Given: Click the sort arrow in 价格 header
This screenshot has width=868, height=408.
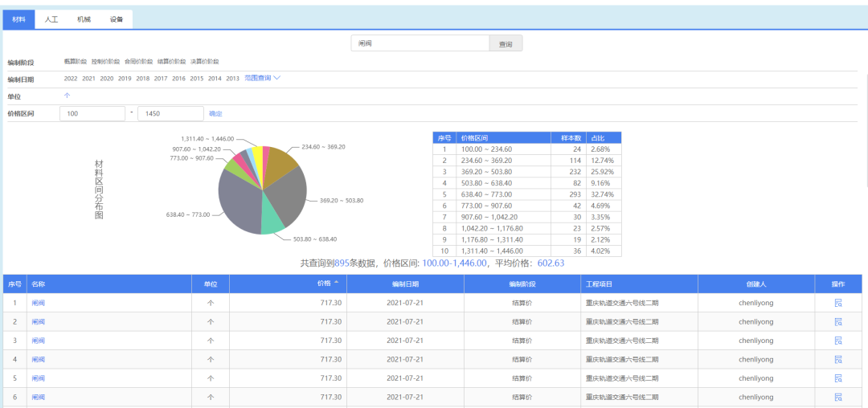Looking at the screenshot, I should coord(336,283).
